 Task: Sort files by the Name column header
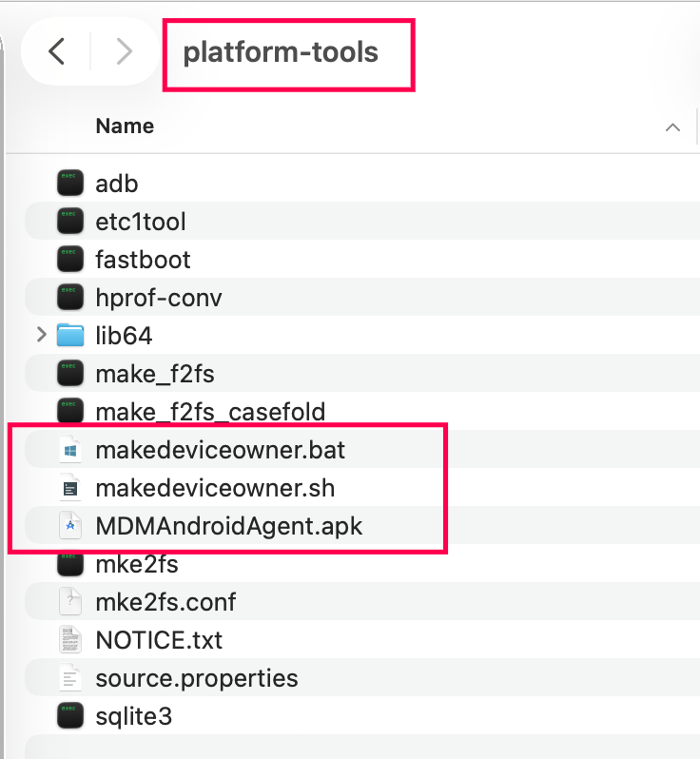click(x=125, y=126)
